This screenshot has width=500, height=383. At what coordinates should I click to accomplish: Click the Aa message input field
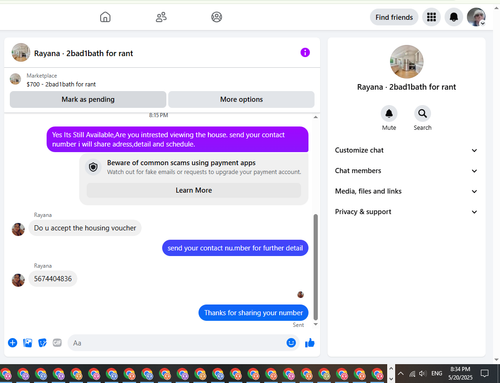[177, 343]
